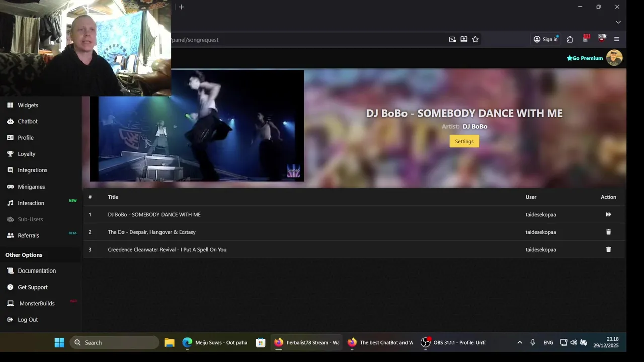The height and width of the screenshot is (362, 644).
Task: Click the Log Out icon
Action: point(10,320)
